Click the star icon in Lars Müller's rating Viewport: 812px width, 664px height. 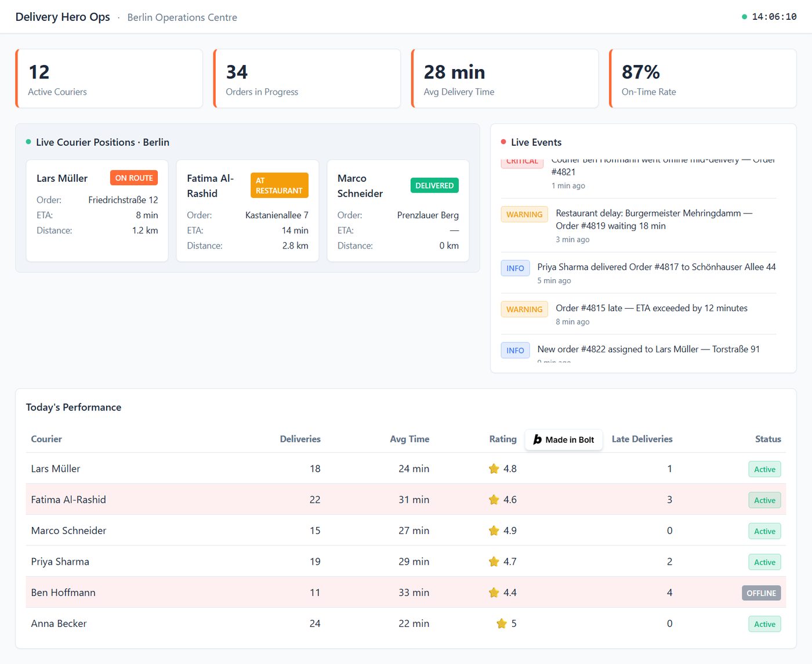(x=494, y=468)
